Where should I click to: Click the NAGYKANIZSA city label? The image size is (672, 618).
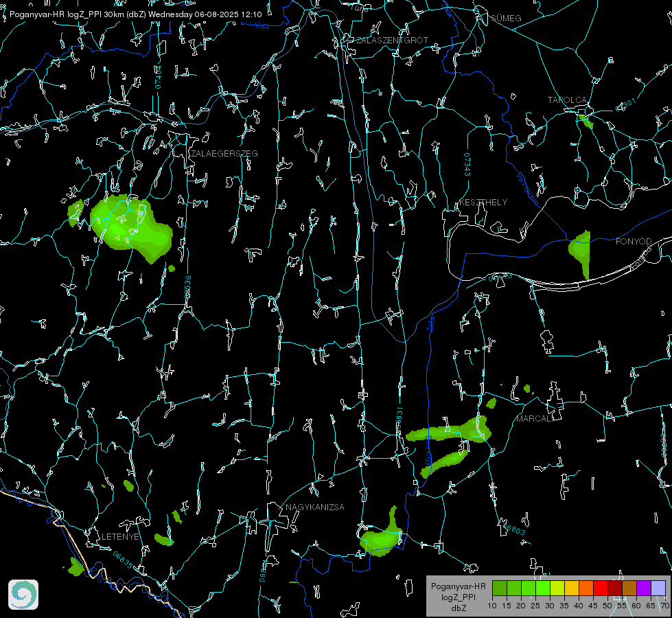315,507
